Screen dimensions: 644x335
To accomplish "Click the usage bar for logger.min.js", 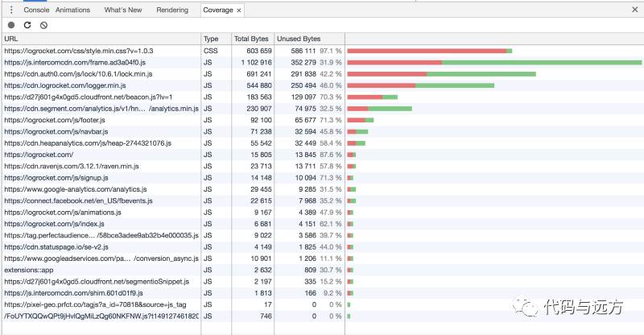I will (x=420, y=85).
